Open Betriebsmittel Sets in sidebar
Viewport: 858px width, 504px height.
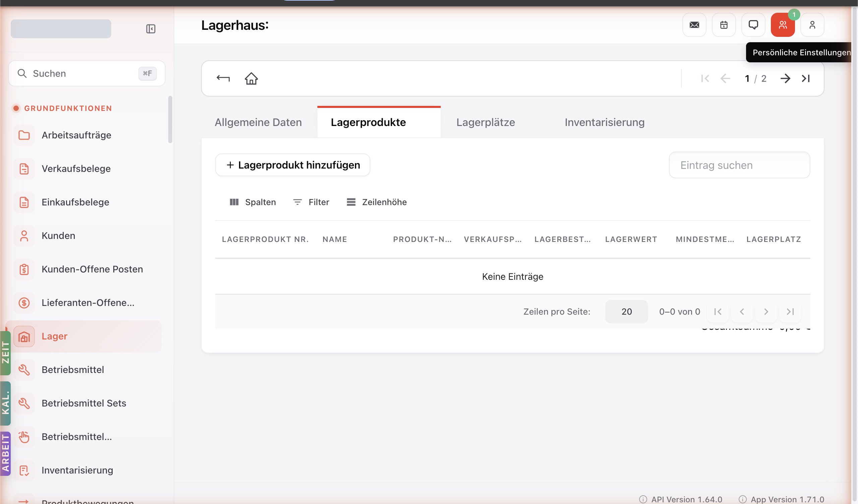[83, 403]
